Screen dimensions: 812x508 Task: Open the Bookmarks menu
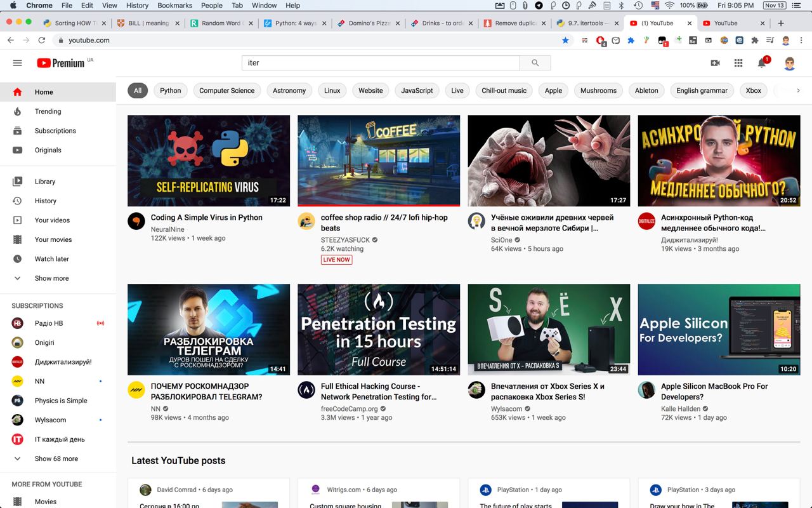174,5
